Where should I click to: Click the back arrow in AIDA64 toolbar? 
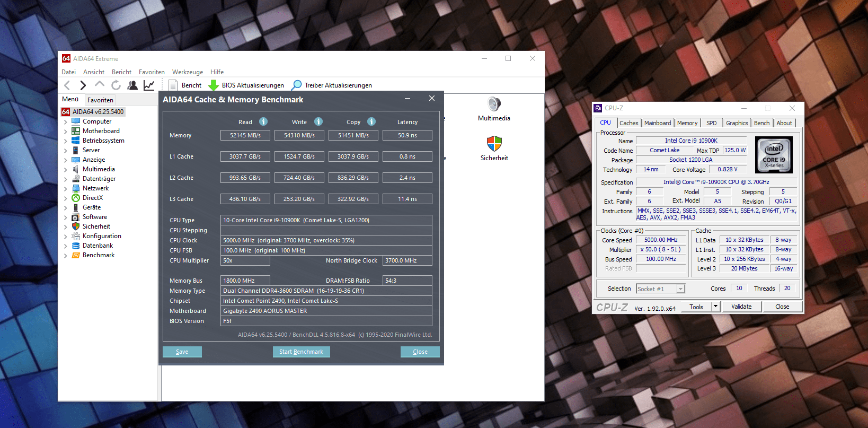pos(67,85)
